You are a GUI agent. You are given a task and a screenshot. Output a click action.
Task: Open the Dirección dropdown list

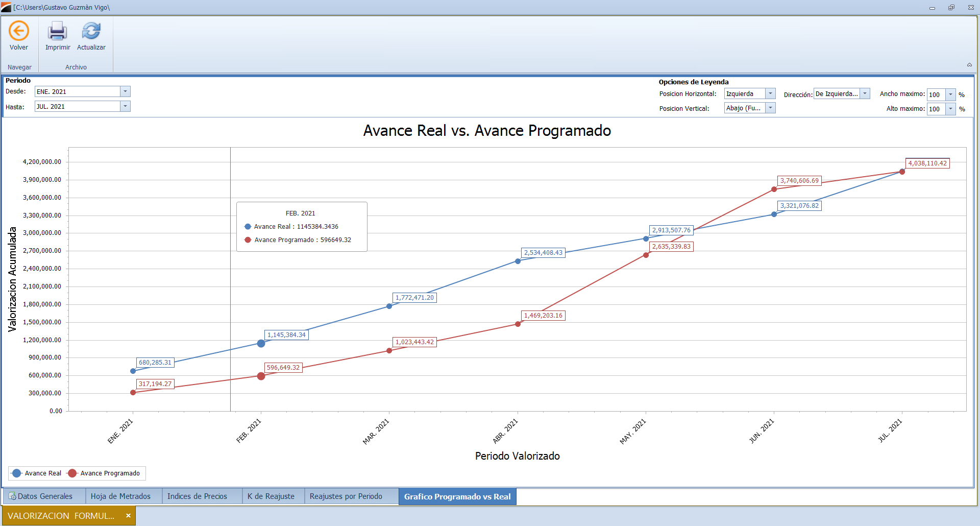[865, 93]
